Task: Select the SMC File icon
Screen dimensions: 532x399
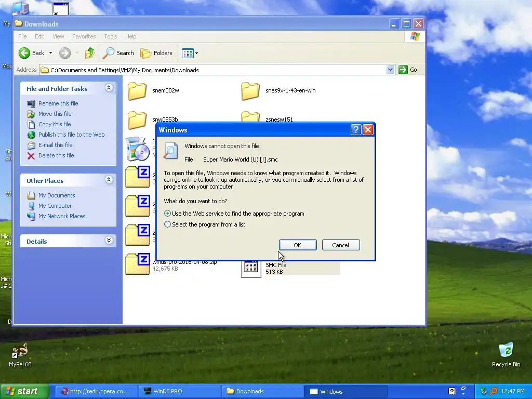Action: click(251, 269)
